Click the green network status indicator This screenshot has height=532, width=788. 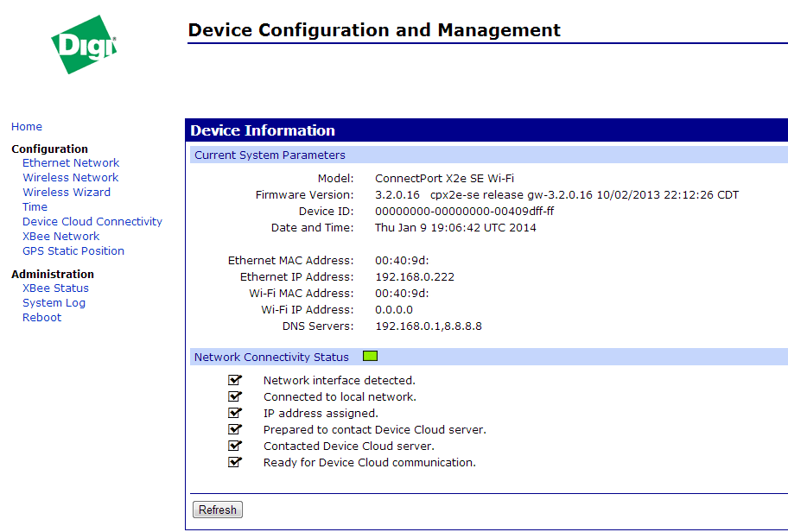tap(370, 356)
